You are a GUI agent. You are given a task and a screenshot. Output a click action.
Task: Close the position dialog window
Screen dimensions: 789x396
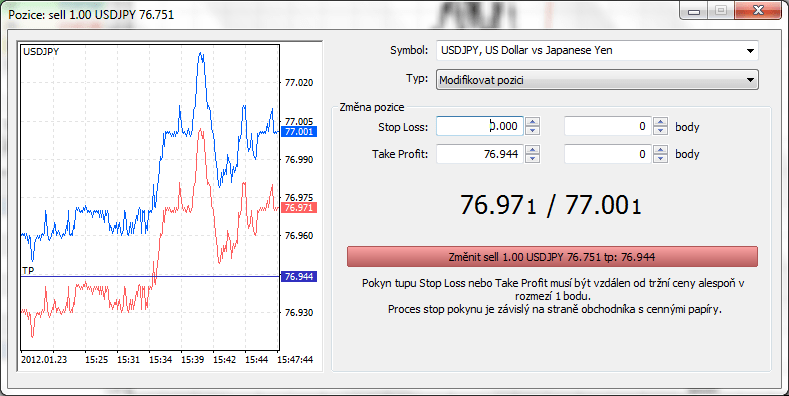click(x=759, y=11)
